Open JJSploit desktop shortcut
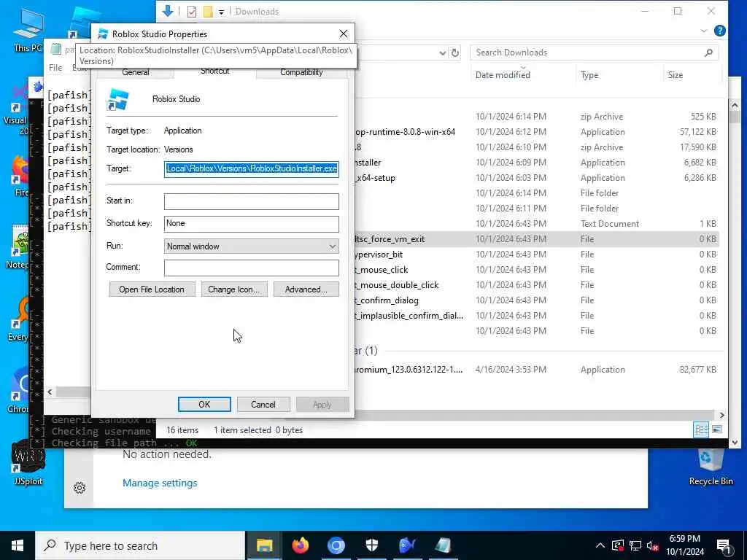The image size is (747, 560). [x=28, y=462]
